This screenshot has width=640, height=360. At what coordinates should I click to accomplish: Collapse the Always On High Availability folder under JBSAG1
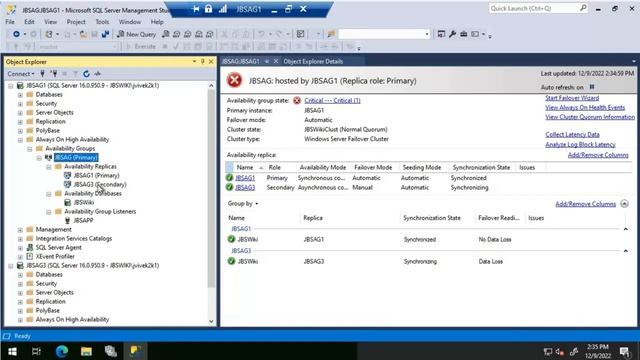[x=20, y=140]
